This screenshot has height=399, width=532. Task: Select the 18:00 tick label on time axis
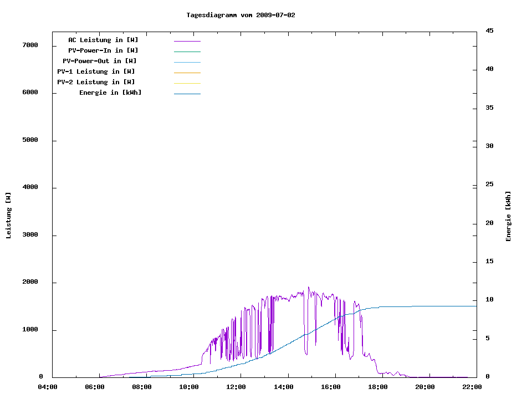click(x=378, y=387)
